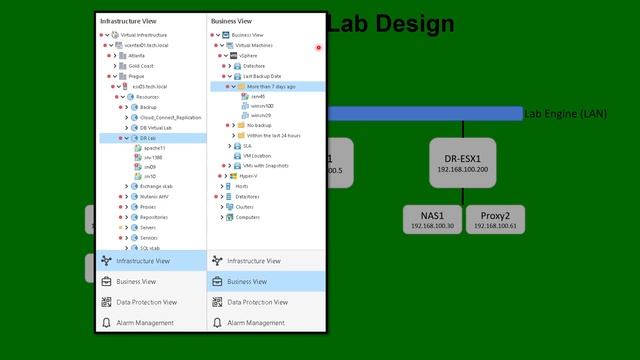Click the winsrv29 VM icon
This screenshot has width=640, height=360.
[245, 116]
